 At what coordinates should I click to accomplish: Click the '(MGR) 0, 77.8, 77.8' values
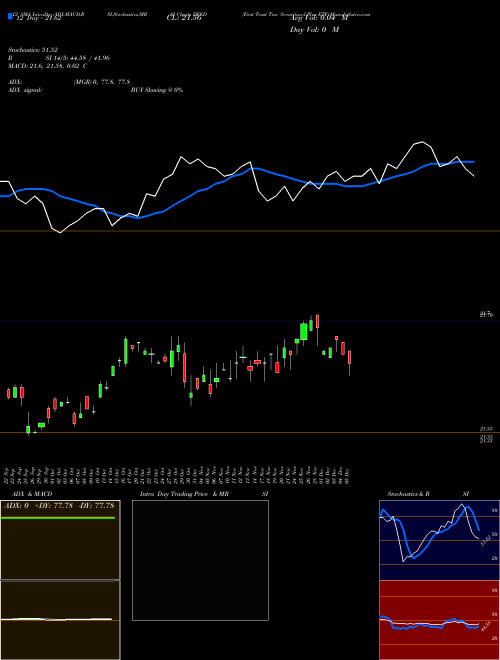coord(102,82)
